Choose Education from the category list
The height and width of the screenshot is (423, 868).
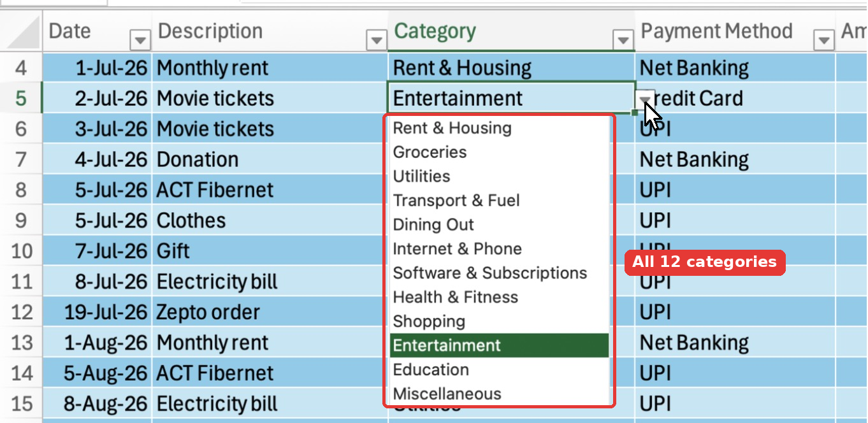tap(499, 370)
